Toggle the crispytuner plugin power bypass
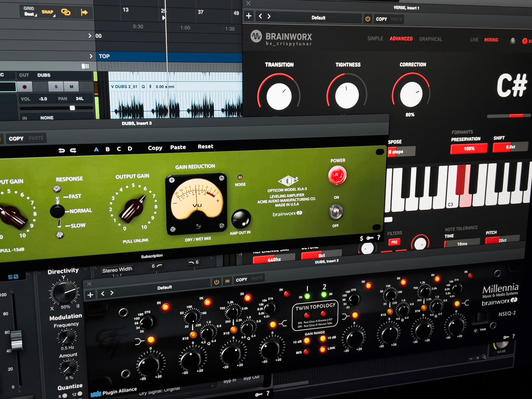Screen dimensions: 532x399 click(x=368, y=19)
